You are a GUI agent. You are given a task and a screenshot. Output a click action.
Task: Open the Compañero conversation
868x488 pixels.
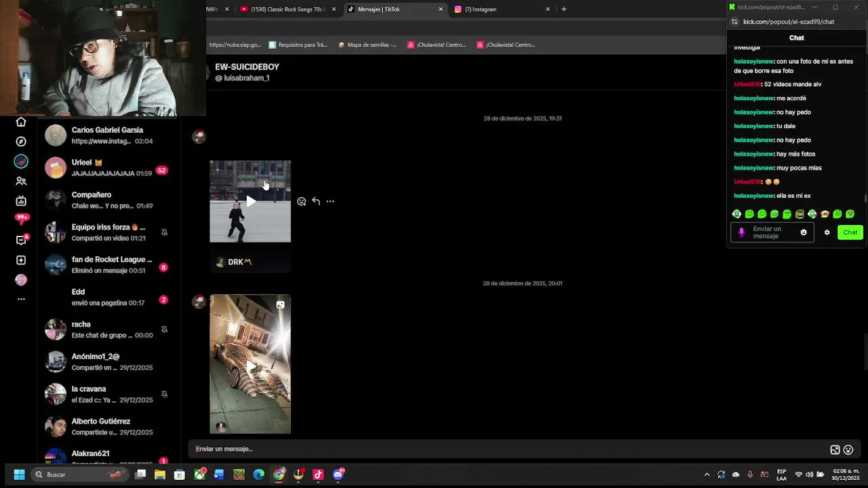click(107, 200)
